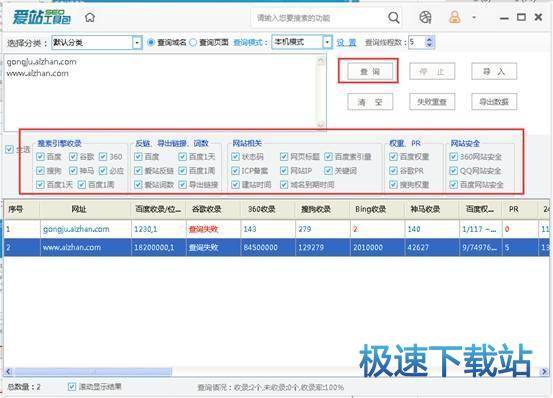Sort by the Bing收录 column header

[377, 209]
